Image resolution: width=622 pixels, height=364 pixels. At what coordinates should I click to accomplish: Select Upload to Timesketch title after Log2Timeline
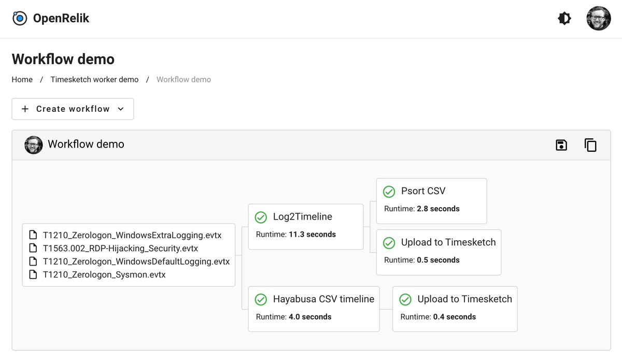448,242
